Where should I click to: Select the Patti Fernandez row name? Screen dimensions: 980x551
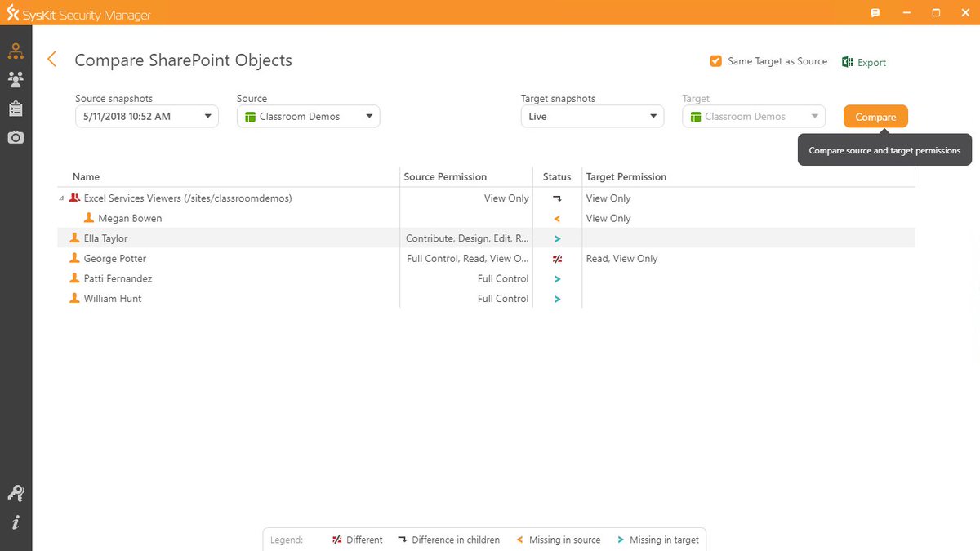118,278
